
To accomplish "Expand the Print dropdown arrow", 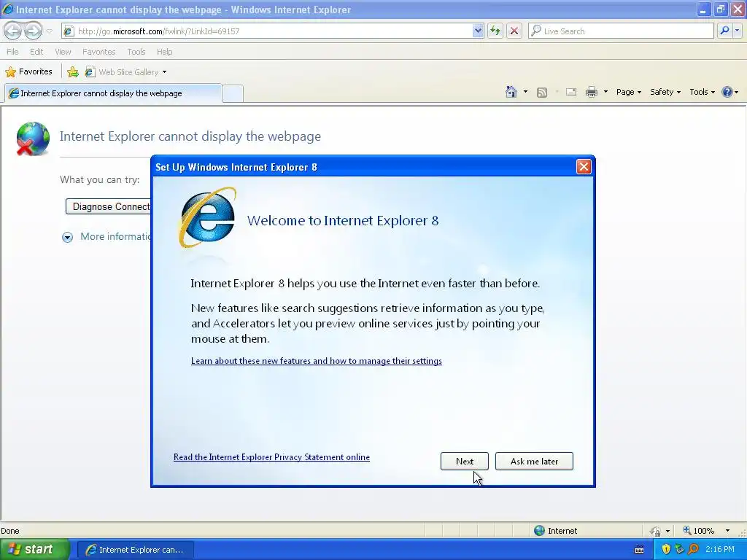I will pyautogui.click(x=605, y=92).
